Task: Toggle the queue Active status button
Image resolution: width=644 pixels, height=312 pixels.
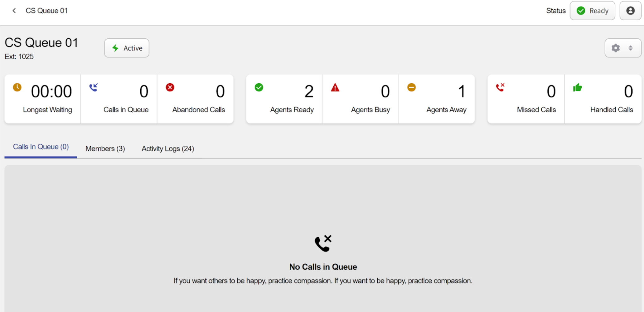Action: point(127,48)
